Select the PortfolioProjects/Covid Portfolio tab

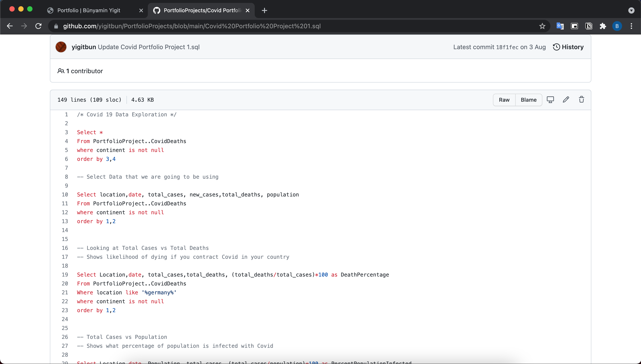point(201,10)
